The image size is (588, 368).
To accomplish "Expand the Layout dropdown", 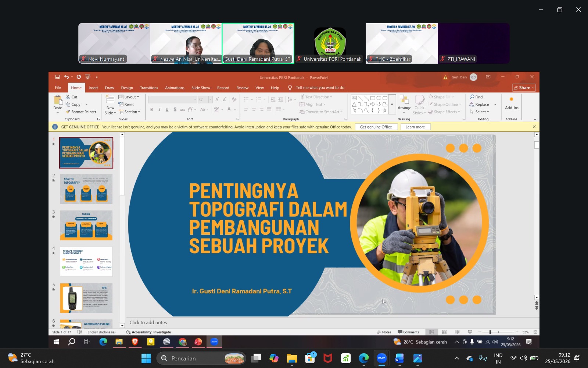I will [x=129, y=97].
